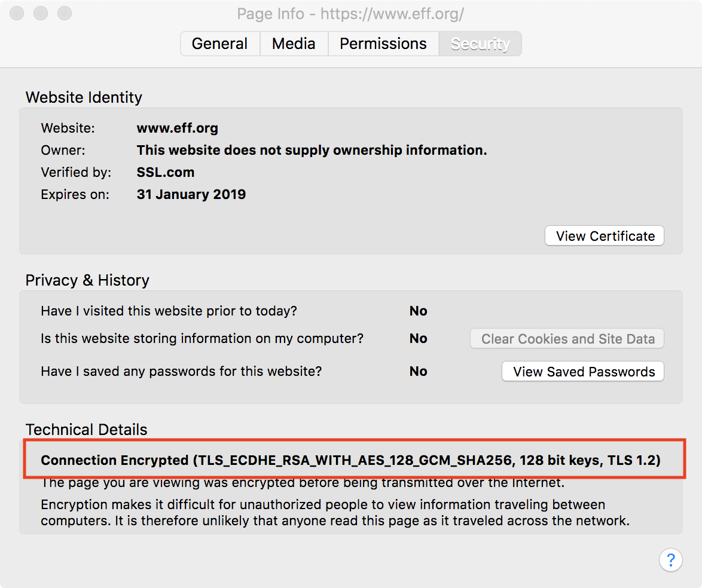Click the SSL.com verifier value
The width and height of the screenshot is (702, 588).
click(x=166, y=172)
